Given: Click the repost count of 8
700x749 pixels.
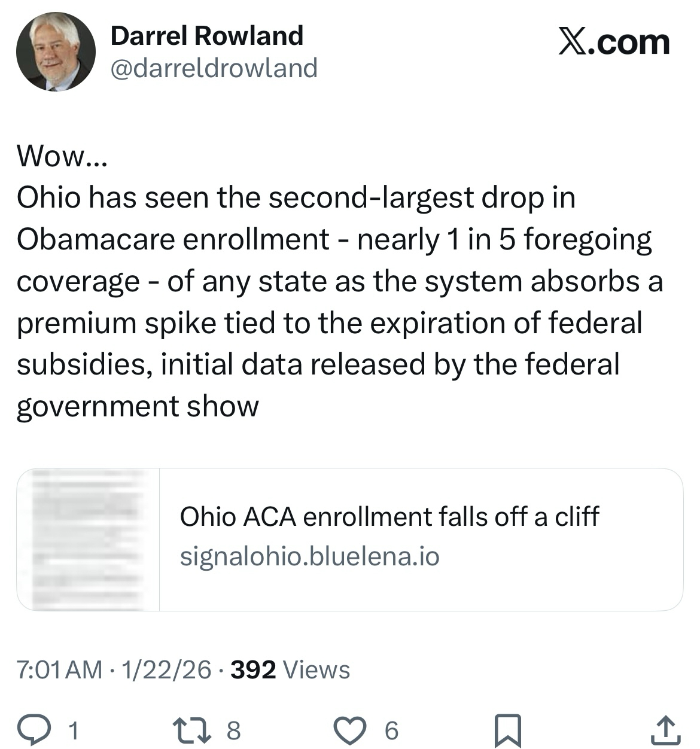Looking at the screenshot, I should [233, 730].
